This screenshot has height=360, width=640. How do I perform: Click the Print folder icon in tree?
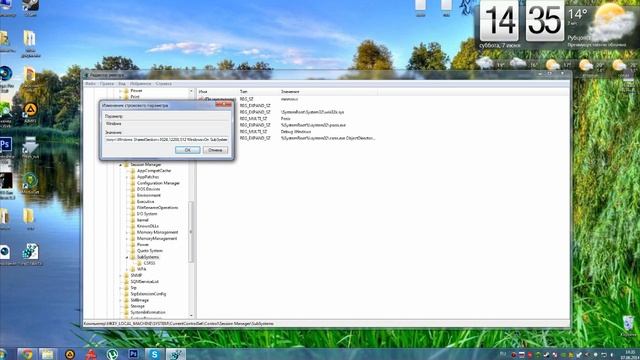(x=126, y=97)
